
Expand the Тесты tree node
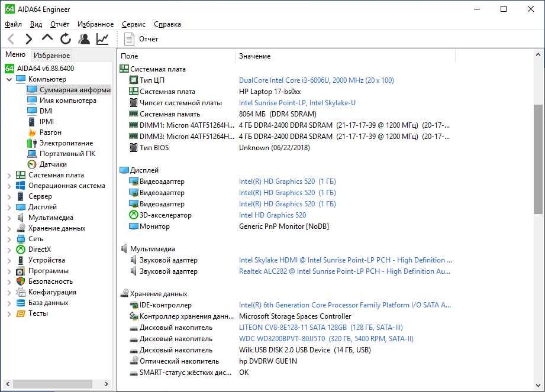click(9, 314)
